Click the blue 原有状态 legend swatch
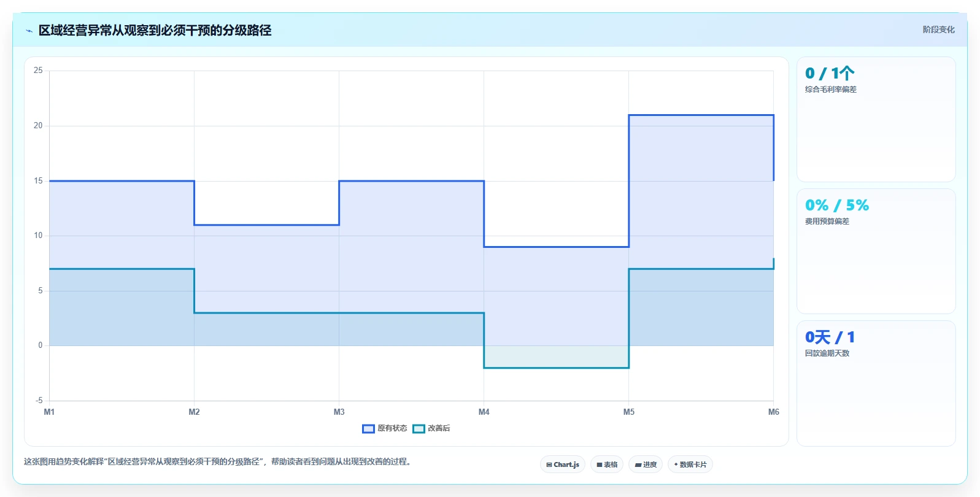980x497 pixels. click(368, 429)
